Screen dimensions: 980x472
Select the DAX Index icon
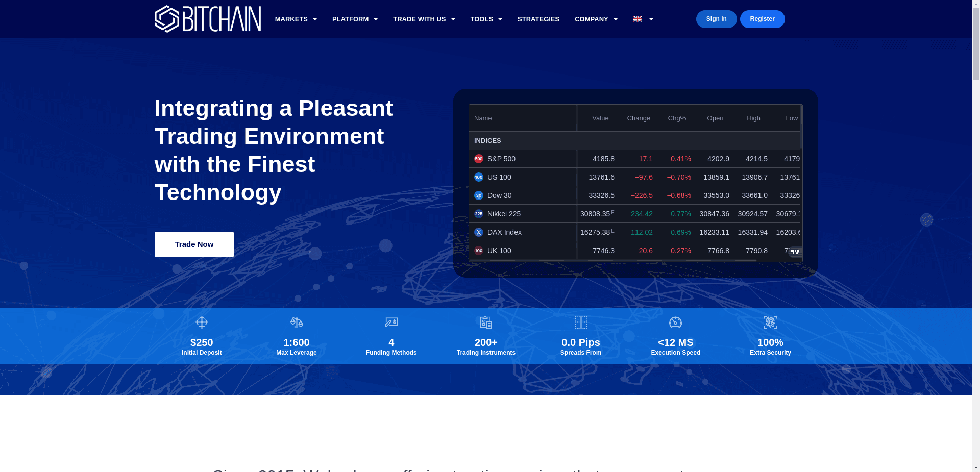pos(478,232)
